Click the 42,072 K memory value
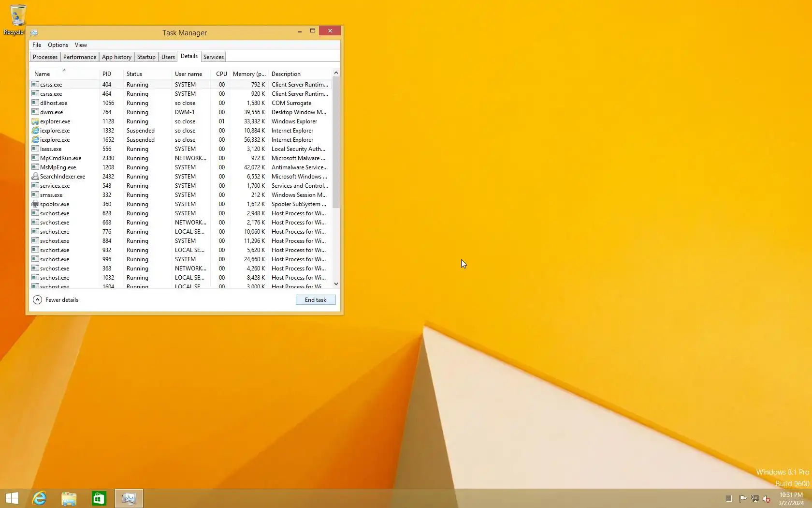The image size is (812, 508). 254,167
